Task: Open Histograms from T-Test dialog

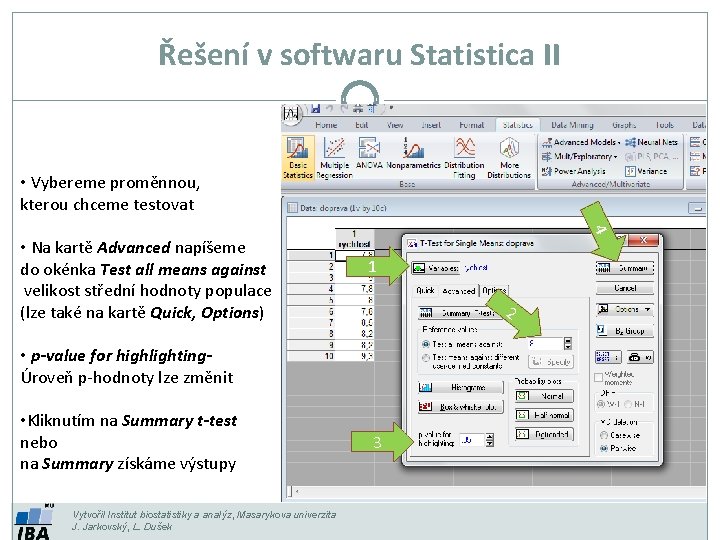Action: pyautogui.click(x=461, y=388)
